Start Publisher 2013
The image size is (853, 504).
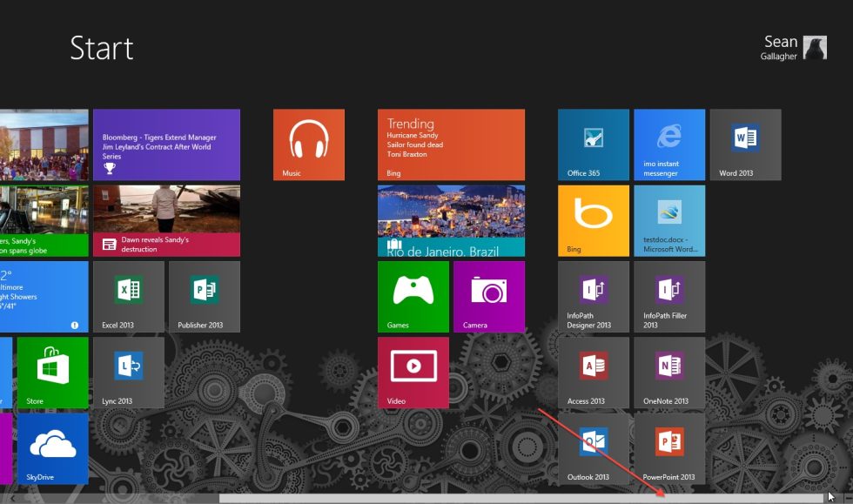click(205, 296)
